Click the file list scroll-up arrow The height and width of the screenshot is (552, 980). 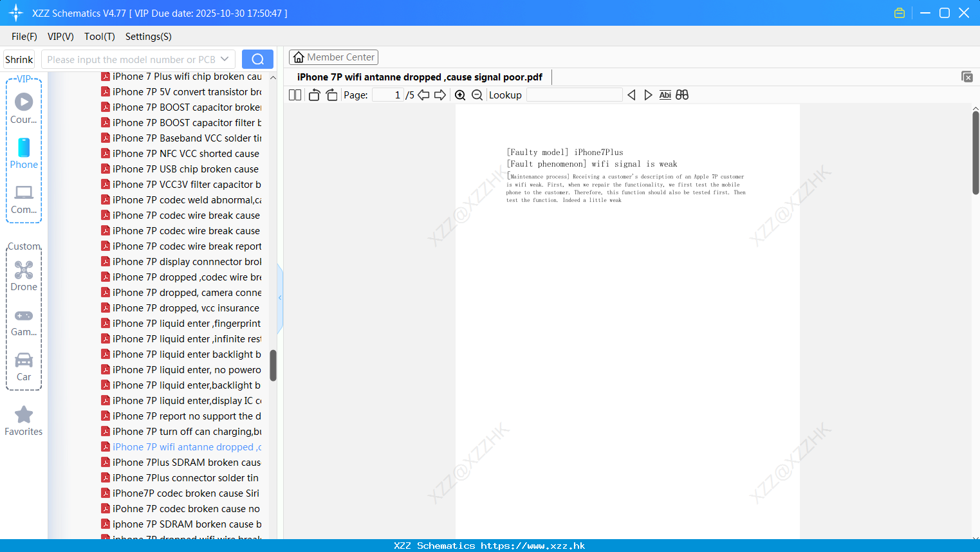coord(273,77)
